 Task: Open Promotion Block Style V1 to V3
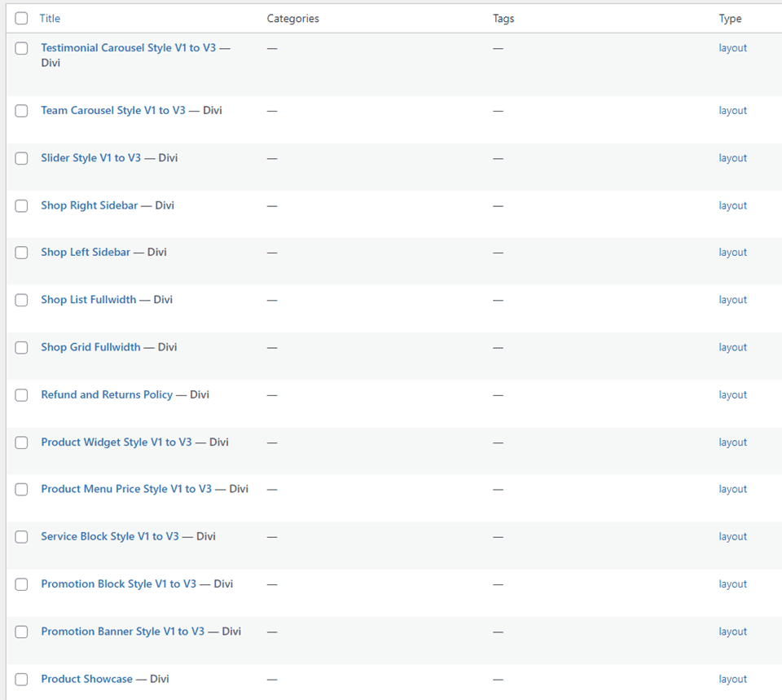coord(119,584)
